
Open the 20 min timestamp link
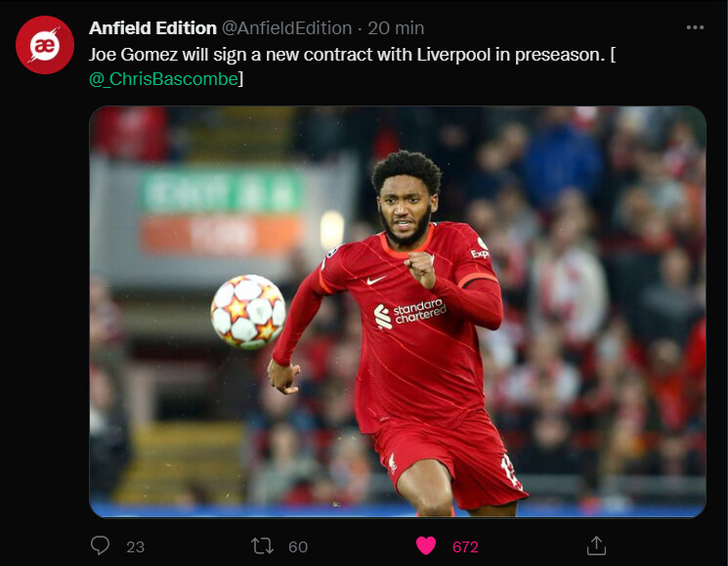tap(396, 28)
